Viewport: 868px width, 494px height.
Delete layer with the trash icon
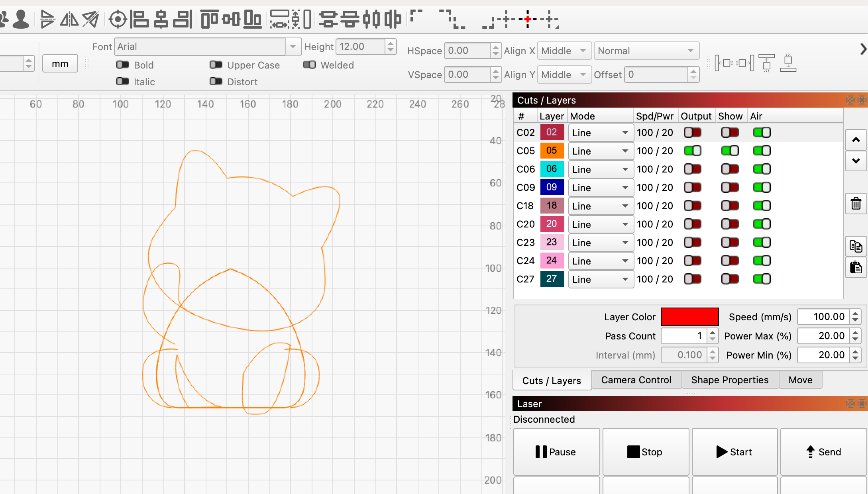click(x=856, y=204)
